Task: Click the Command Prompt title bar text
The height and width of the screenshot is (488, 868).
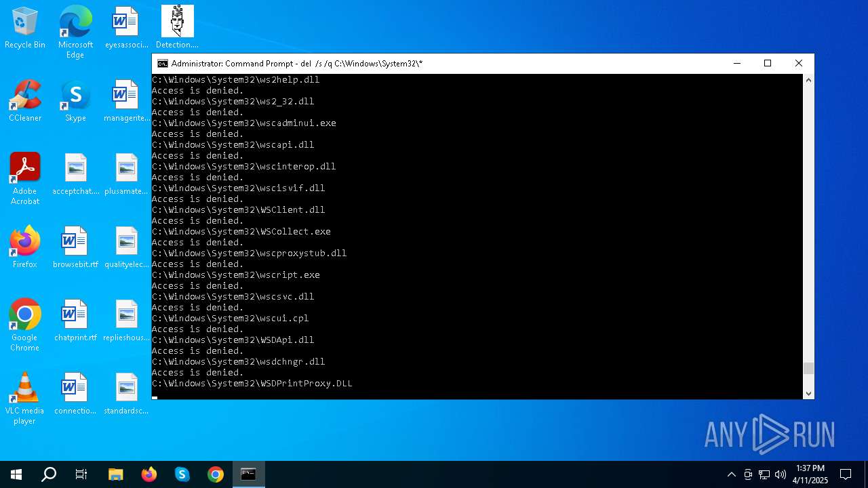Action: (297, 64)
